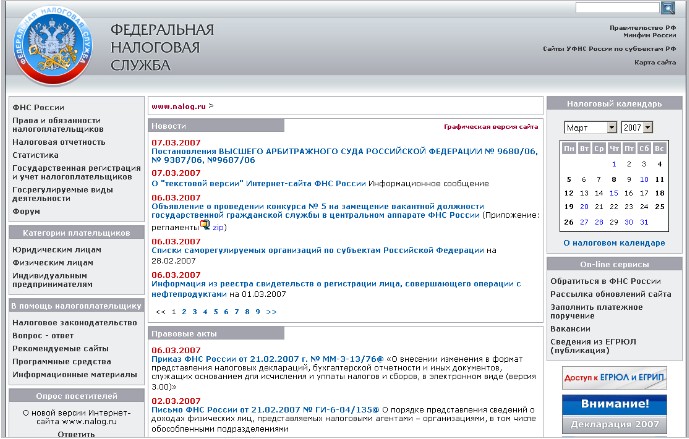Open the month dropdown showing 'Март'
The image size is (689, 439).
(x=590, y=128)
